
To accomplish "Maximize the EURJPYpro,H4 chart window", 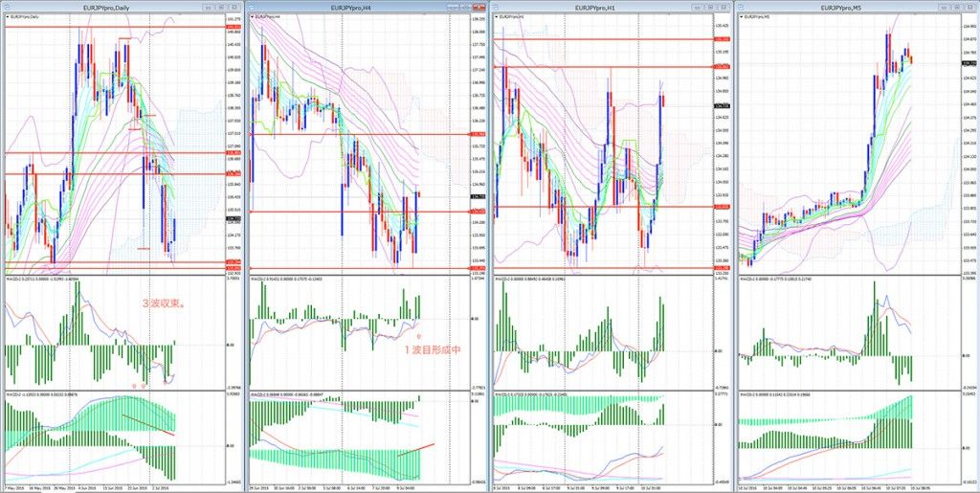I will [x=466, y=7].
